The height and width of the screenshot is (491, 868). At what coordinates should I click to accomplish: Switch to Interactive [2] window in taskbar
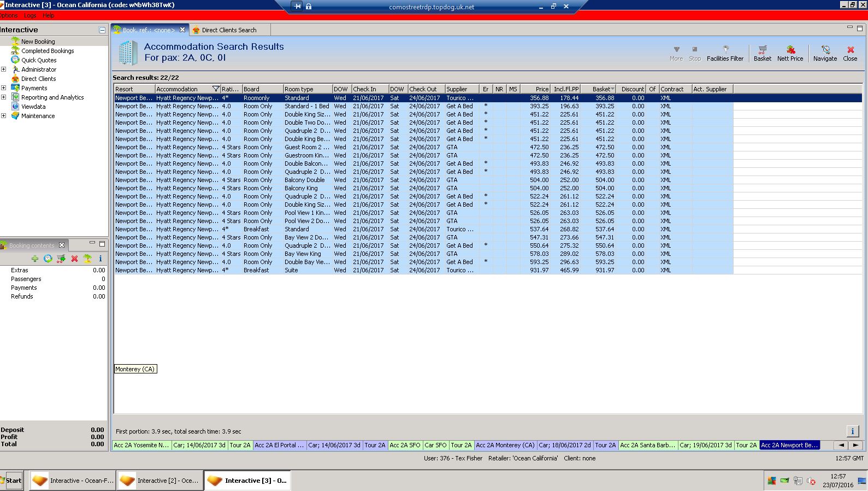click(x=160, y=481)
